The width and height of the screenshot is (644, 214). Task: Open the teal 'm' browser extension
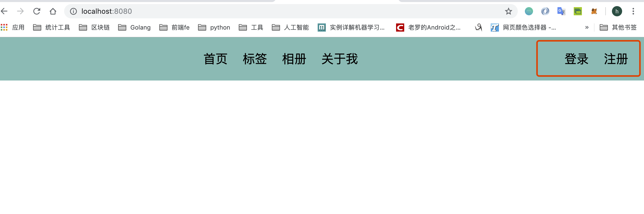point(529,11)
